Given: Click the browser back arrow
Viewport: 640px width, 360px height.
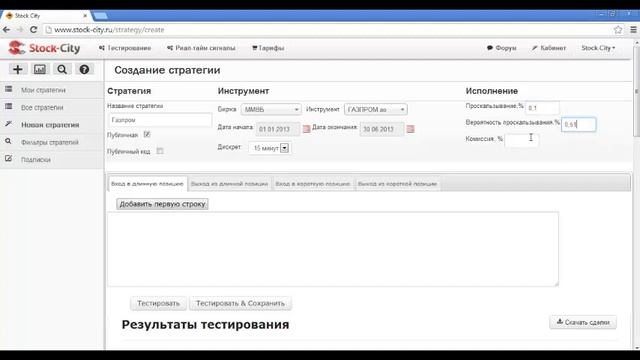Looking at the screenshot, I should 7,30.
